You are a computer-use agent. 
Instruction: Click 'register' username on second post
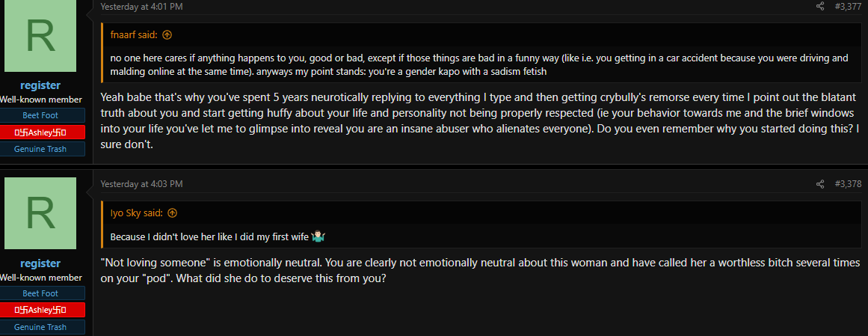[x=40, y=263]
